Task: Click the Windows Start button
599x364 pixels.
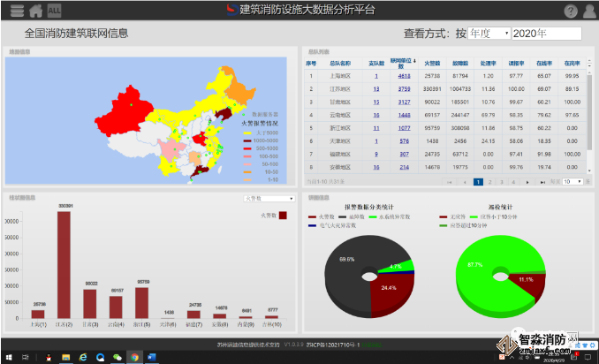Action: pos(8,357)
